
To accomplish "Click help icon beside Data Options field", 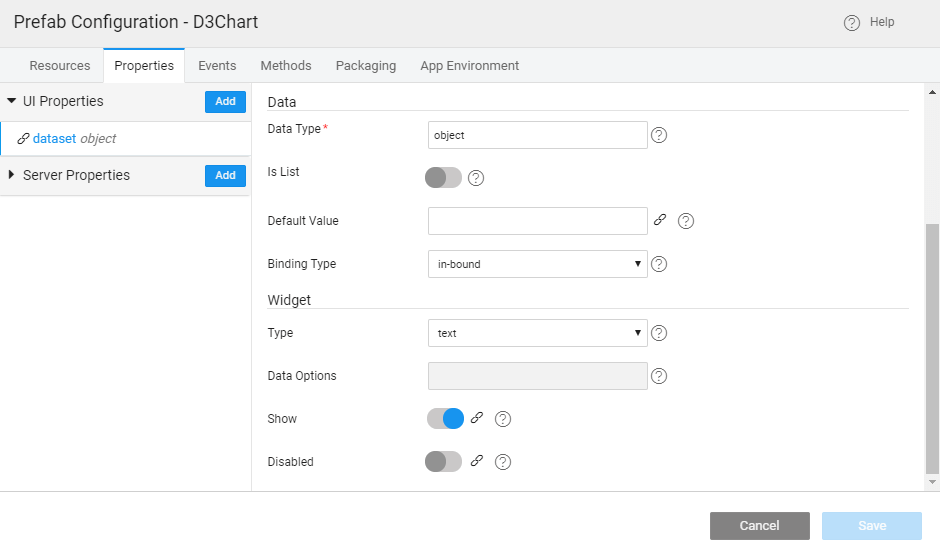I will (x=659, y=376).
